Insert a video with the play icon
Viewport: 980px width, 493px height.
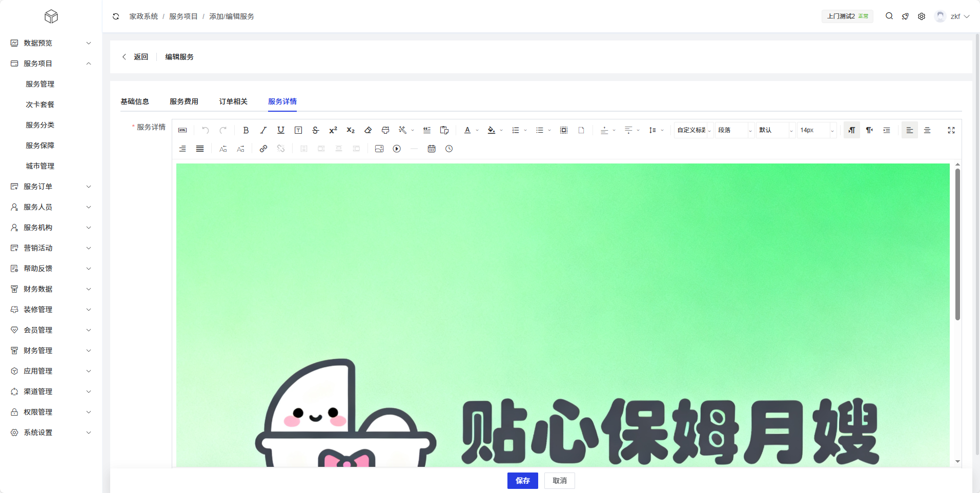[397, 149]
